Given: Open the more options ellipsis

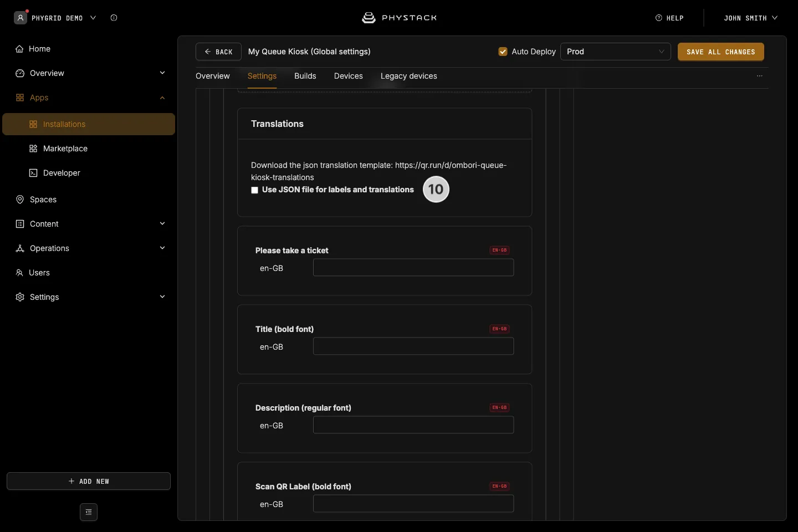Looking at the screenshot, I should tap(760, 76).
